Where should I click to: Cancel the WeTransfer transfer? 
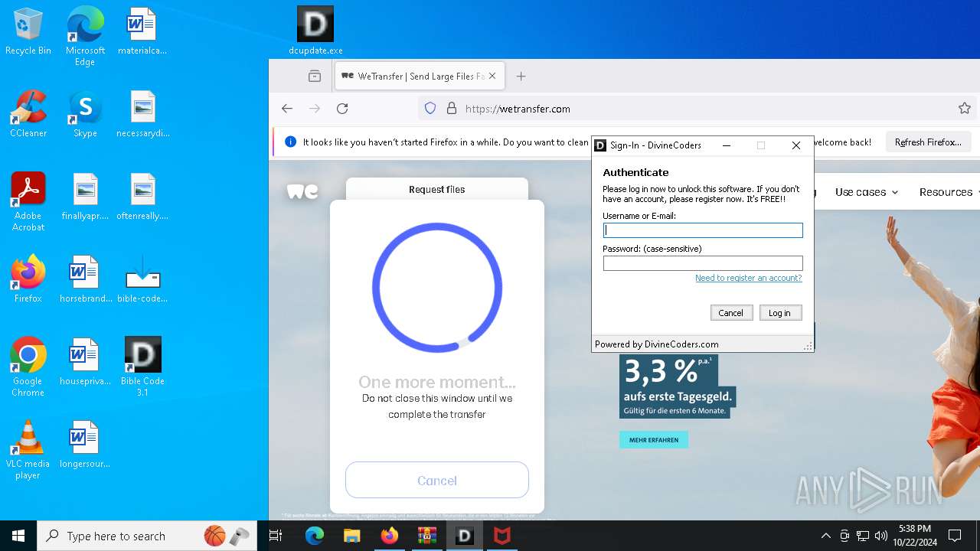[437, 481]
